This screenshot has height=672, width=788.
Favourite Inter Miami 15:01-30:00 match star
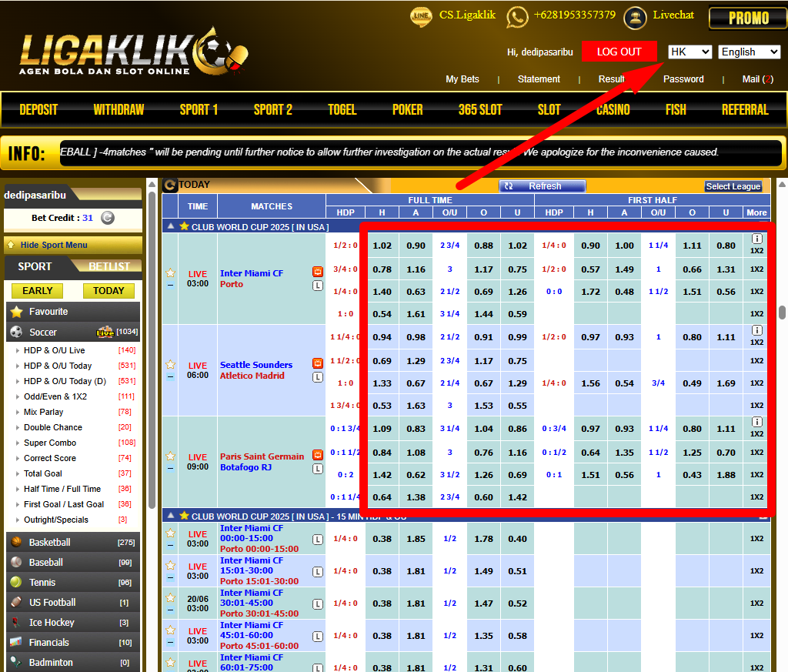coord(170,566)
